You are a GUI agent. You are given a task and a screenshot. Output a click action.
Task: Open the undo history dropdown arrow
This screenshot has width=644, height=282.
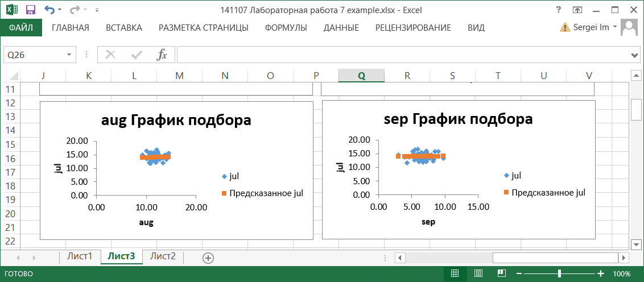tap(60, 10)
